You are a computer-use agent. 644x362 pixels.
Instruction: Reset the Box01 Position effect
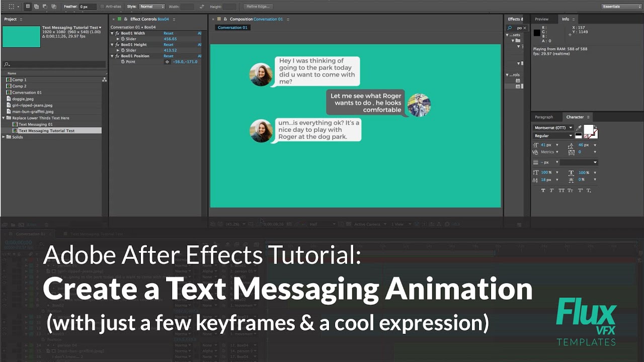(169, 56)
